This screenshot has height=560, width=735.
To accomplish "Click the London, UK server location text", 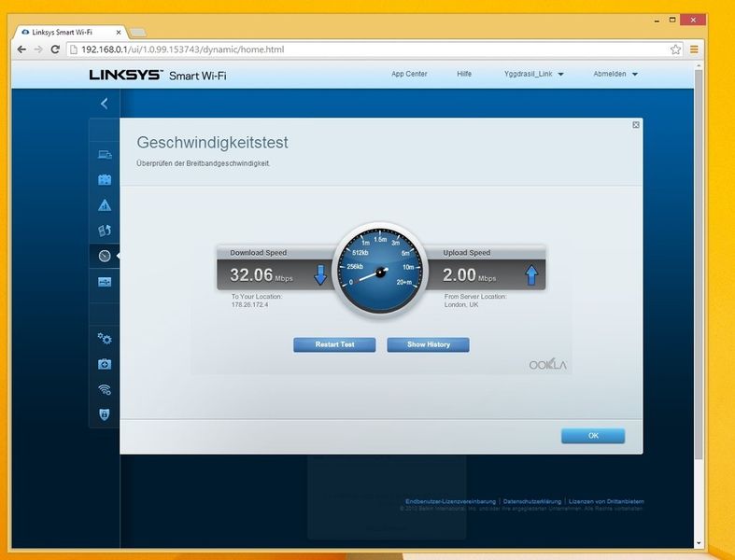I will 461,304.
